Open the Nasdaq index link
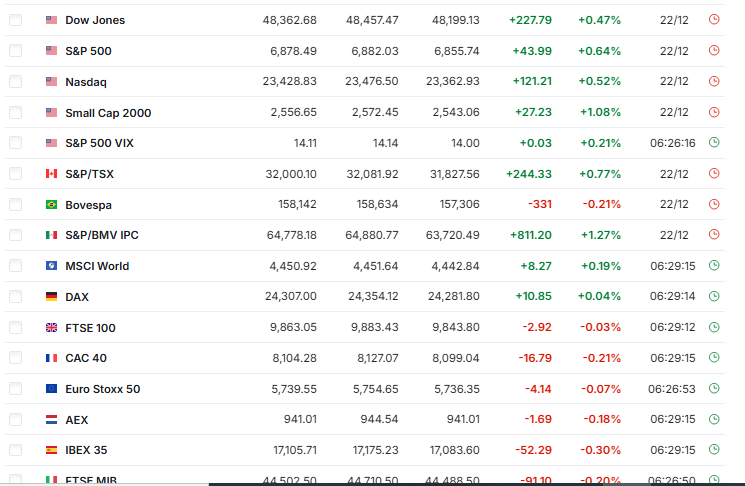 click(86, 82)
